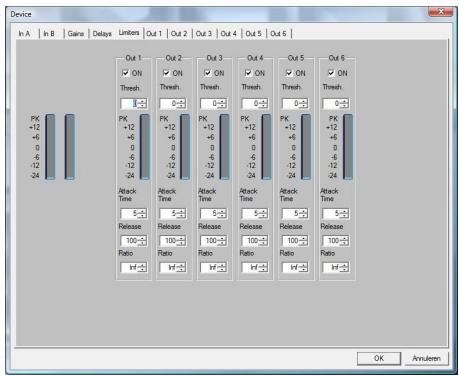Click the Out 1 Attack Time spinner arrows
459x376 pixels.
142,213
